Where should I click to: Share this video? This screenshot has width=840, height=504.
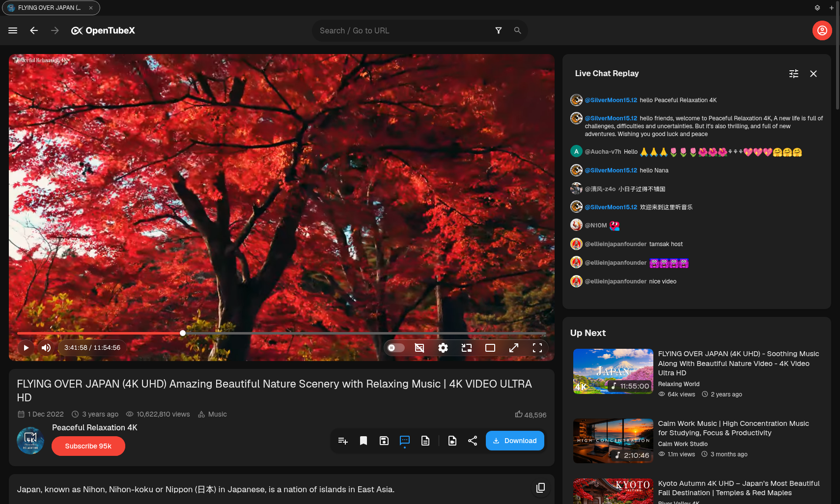pos(473,441)
